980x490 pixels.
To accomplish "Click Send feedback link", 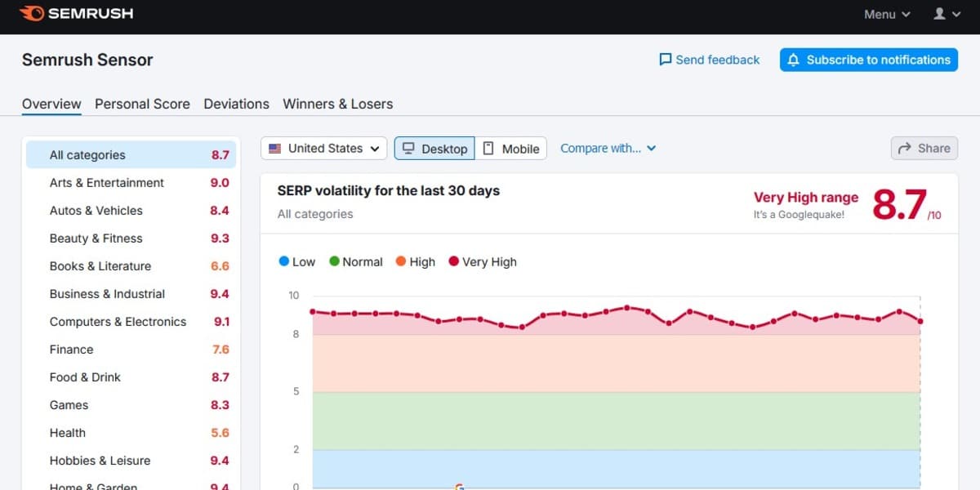I will click(709, 60).
